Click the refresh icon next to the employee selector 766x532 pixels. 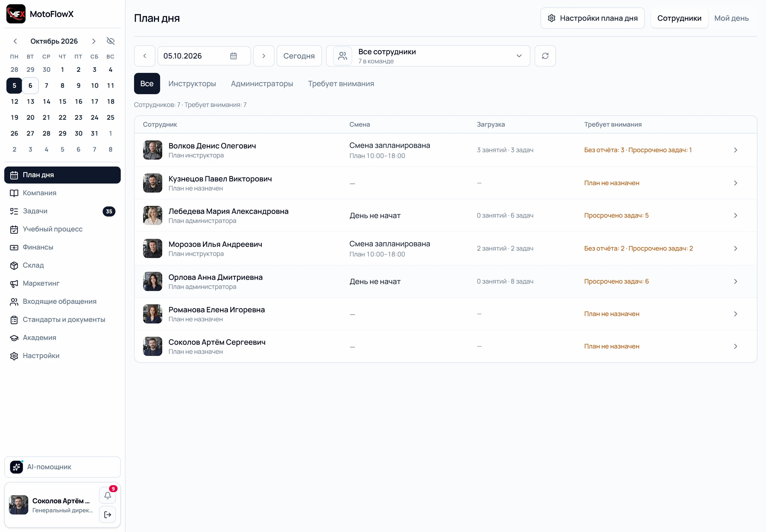pyautogui.click(x=545, y=56)
